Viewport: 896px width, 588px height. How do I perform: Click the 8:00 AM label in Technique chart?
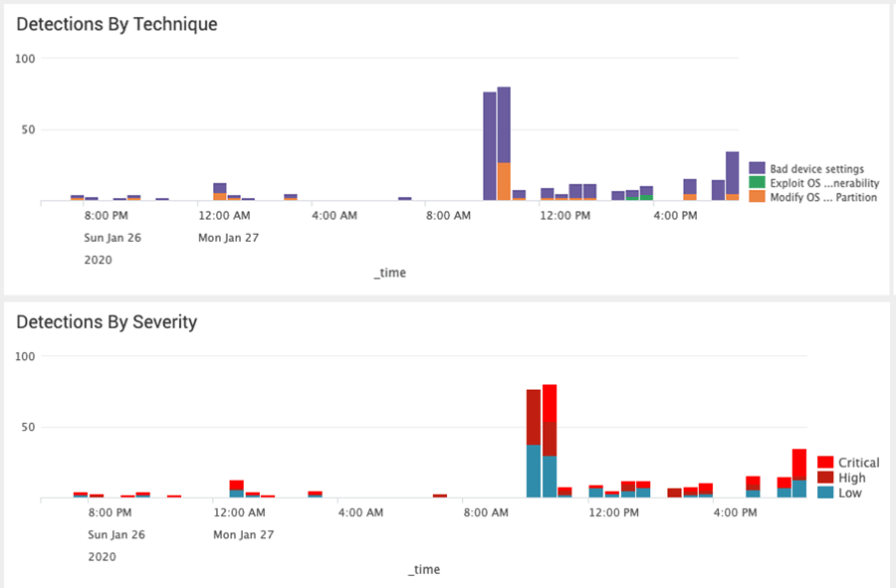[x=447, y=215]
